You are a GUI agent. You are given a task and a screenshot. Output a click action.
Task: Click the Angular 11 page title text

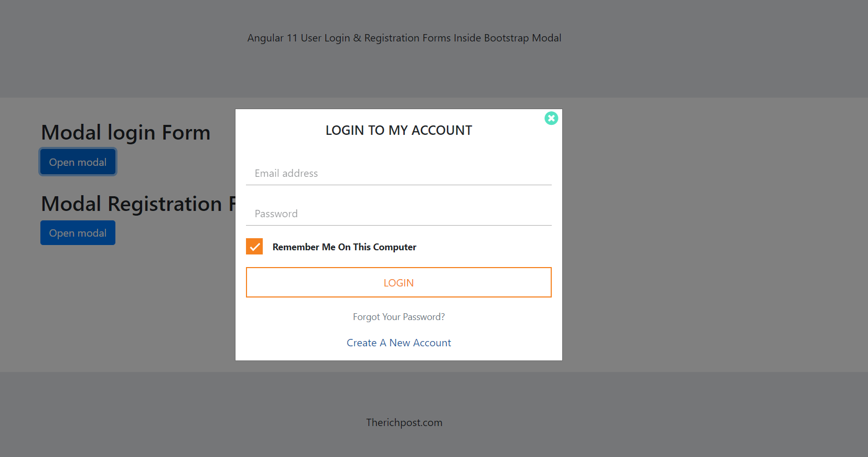click(x=404, y=37)
